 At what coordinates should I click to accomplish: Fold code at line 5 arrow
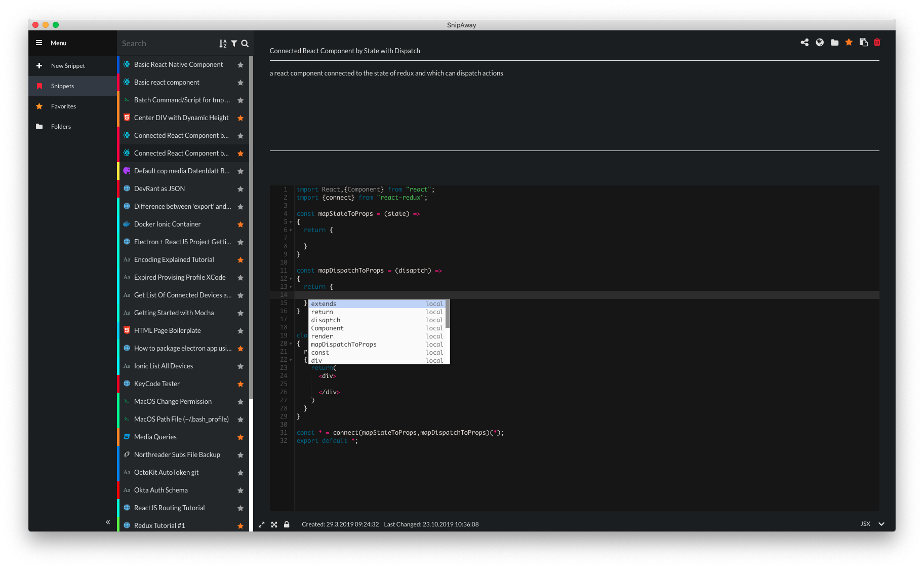click(291, 222)
